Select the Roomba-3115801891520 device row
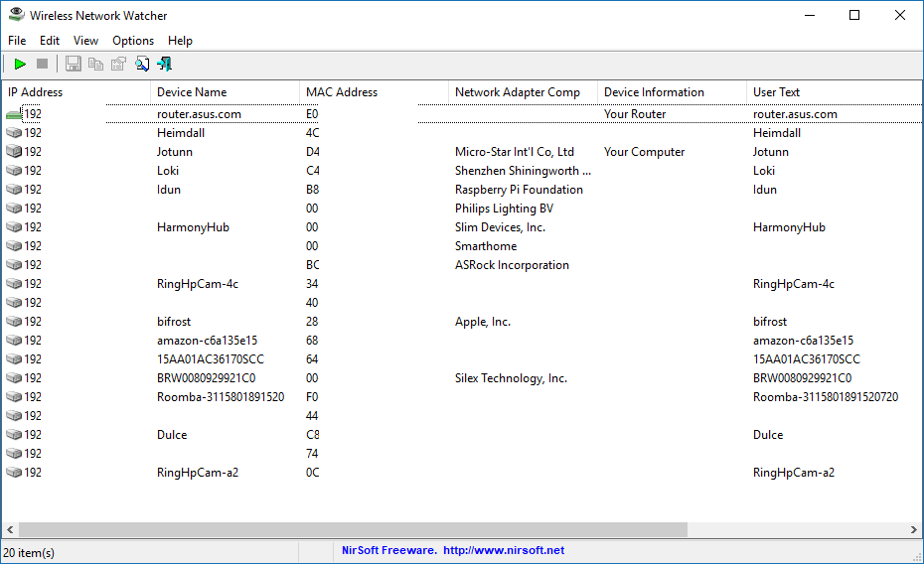The image size is (924, 564). pos(220,397)
